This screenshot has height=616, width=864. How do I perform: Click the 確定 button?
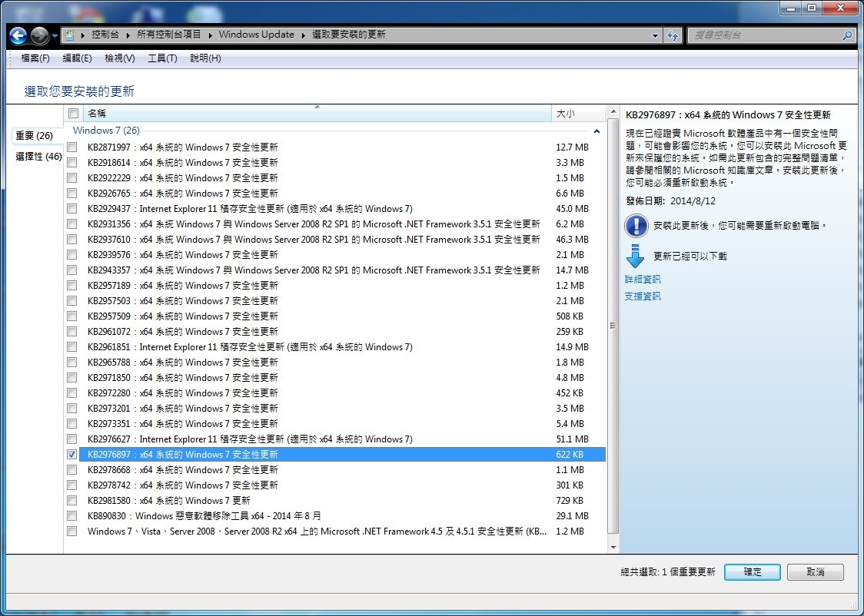point(752,572)
